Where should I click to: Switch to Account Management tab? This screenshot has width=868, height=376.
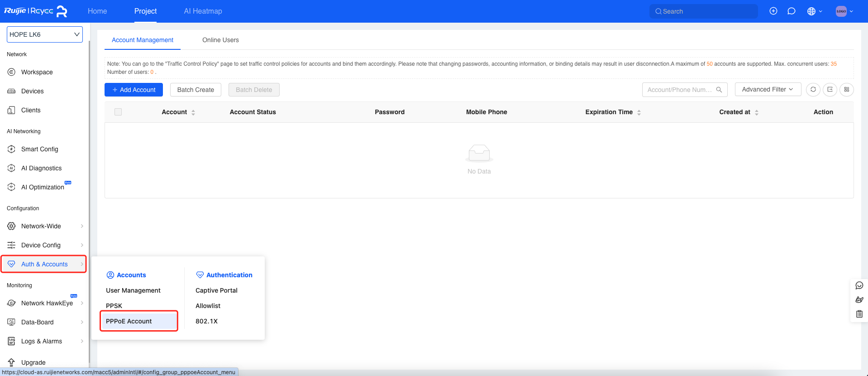(143, 40)
